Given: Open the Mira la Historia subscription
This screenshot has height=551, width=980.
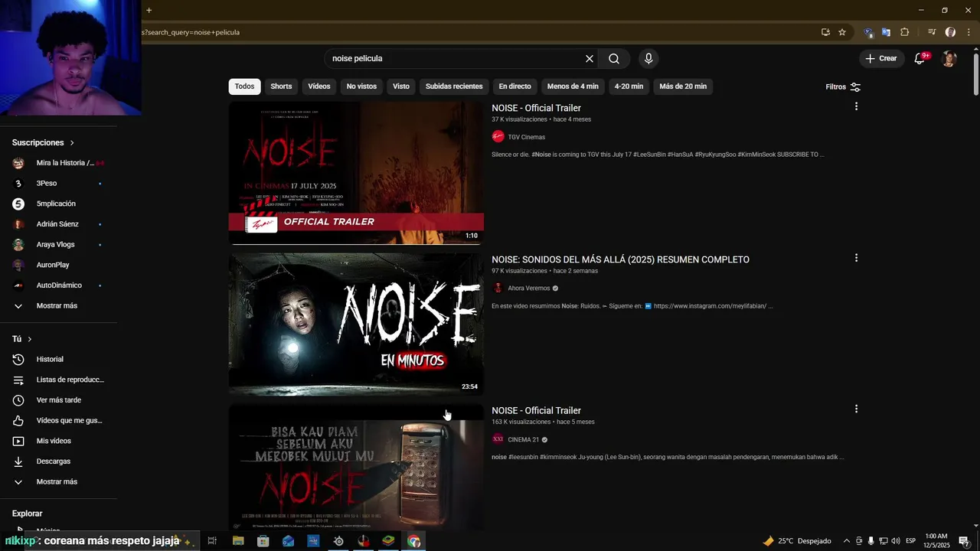Looking at the screenshot, I should [58, 163].
